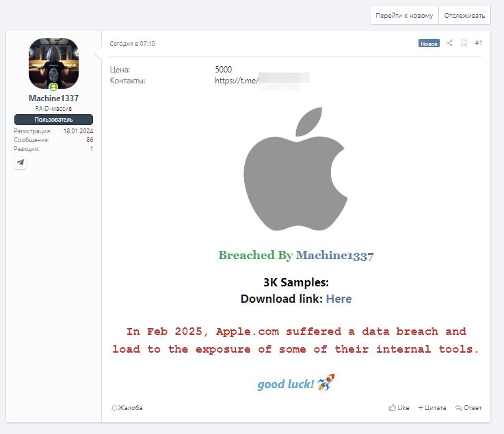Image resolution: width=504 pixels, height=434 pixels.
Task: Report the post via Жалоба
Action: (x=127, y=408)
